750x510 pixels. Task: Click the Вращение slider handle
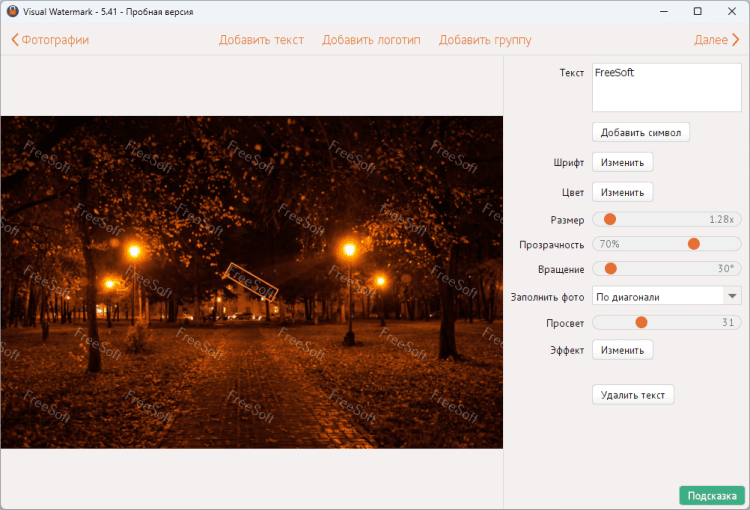[610, 268]
